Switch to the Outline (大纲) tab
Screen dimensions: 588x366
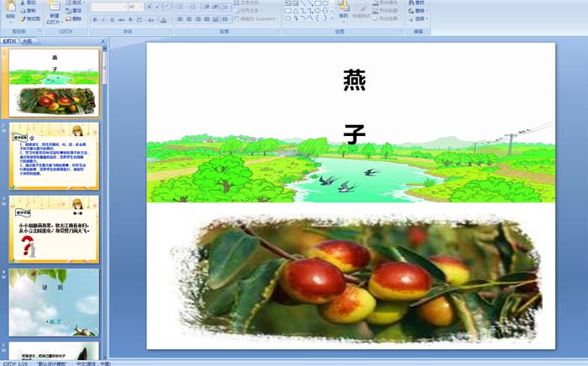click(x=28, y=40)
